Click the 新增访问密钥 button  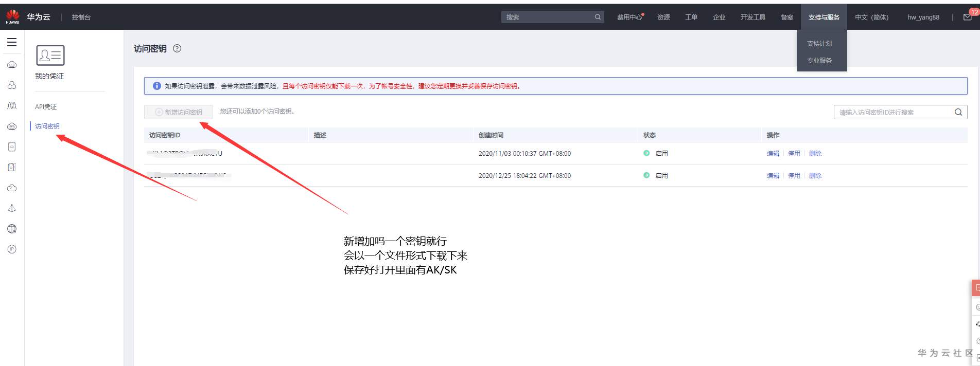pyautogui.click(x=179, y=112)
